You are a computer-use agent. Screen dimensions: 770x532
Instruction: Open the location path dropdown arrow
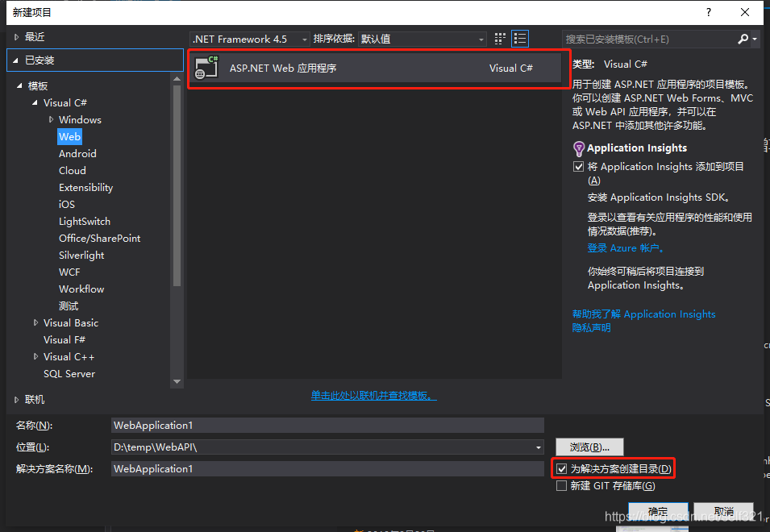(539, 447)
